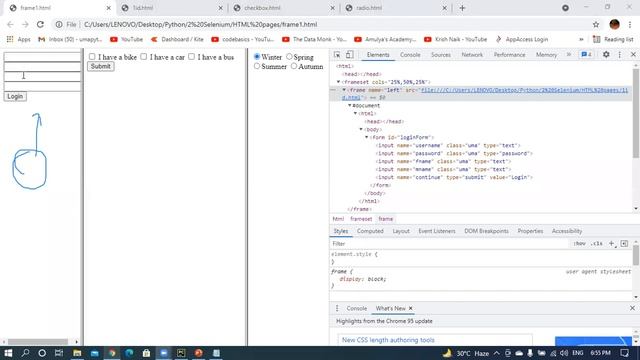Add a new style rule with plus icon
Viewport: 640px width, 360px height.
tap(611, 243)
